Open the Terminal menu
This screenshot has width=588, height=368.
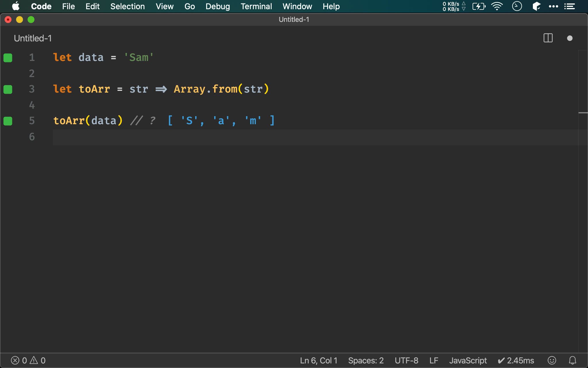click(x=256, y=6)
